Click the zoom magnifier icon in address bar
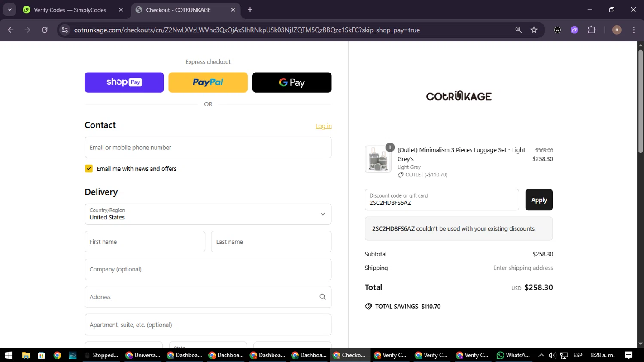The height and width of the screenshot is (362, 644). pyautogui.click(x=519, y=30)
